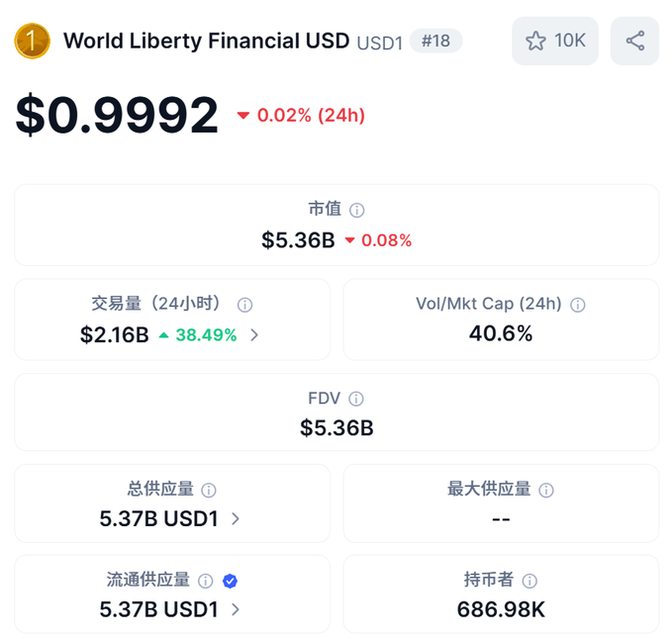Click info icon next to 最大供应量
The width and height of the screenshot is (672, 639).
tap(546, 490)
